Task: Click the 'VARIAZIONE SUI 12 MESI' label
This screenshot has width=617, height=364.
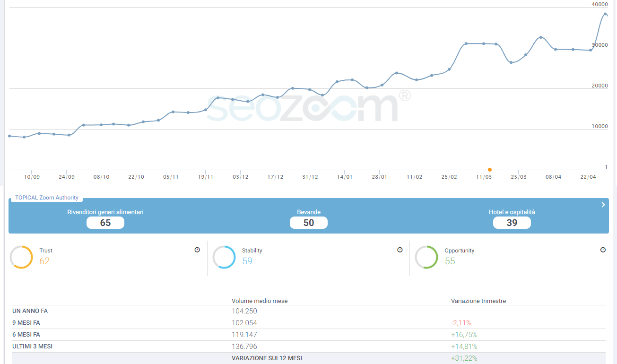Action: (x=267, y=358)
